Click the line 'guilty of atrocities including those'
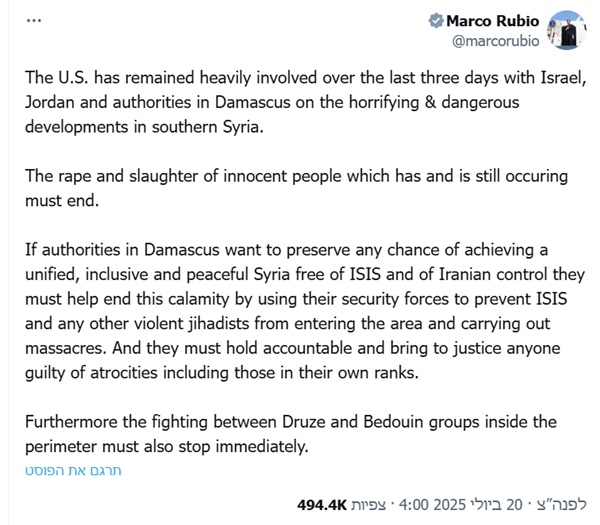600x525 pixels. 222,373
